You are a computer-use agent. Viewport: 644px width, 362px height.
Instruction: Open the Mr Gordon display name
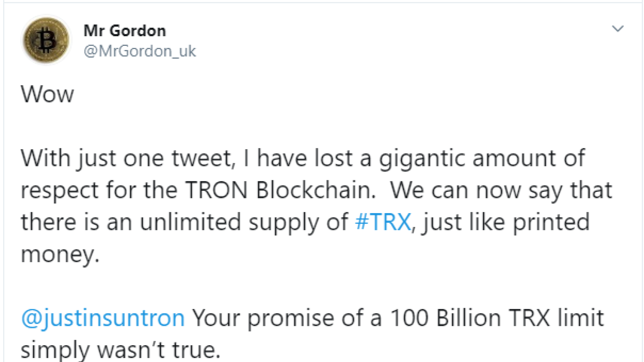(x=125, y=31)
